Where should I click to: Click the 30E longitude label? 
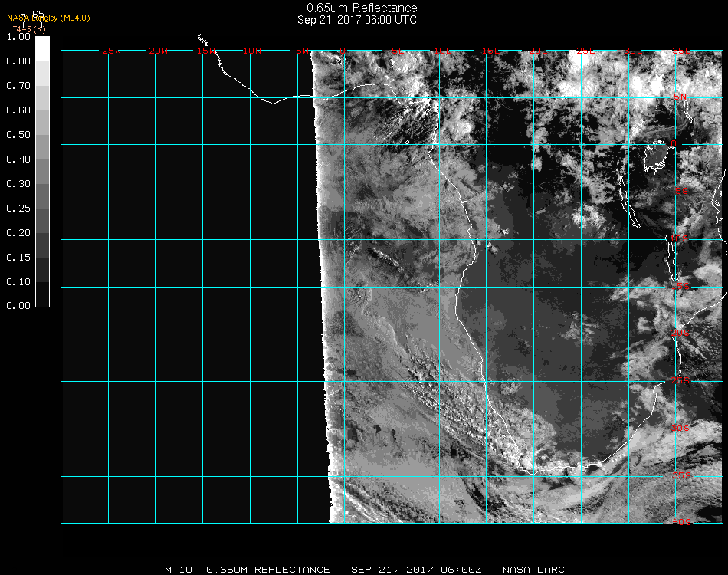click(633, 51)
